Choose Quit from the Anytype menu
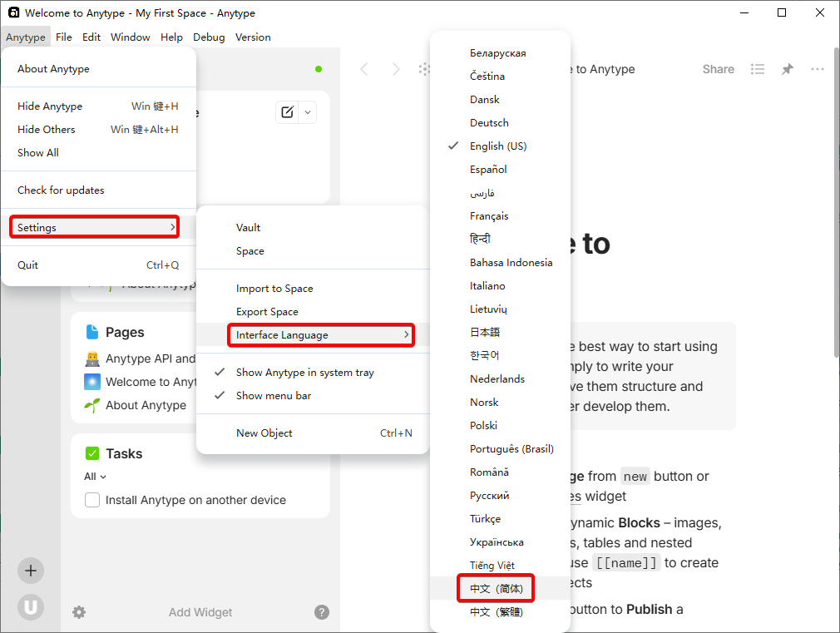 pyautogui.click(x=99, y=265)
